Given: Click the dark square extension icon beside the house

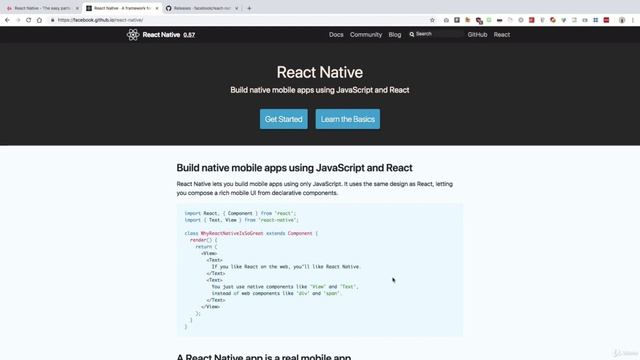Looking at the screenshot, I should 457,20.
